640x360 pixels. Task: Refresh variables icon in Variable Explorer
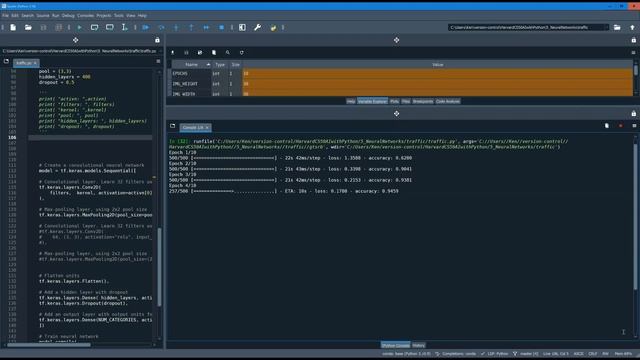point(242,53)
